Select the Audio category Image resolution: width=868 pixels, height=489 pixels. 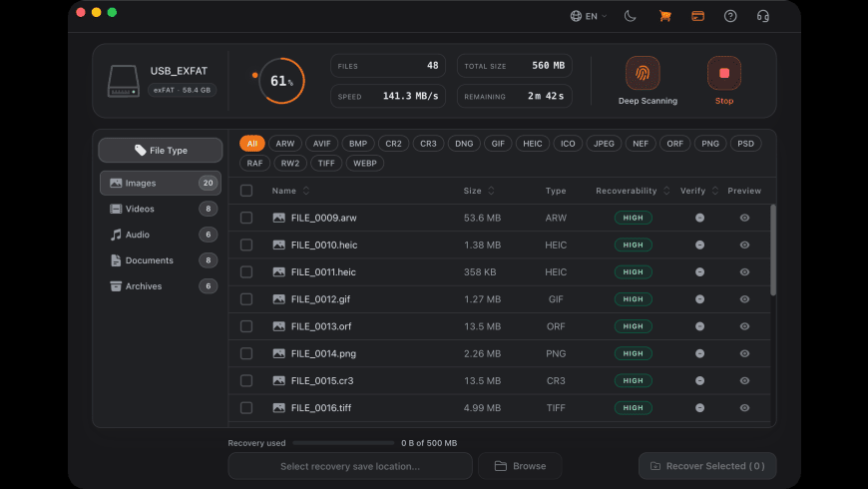161,235
